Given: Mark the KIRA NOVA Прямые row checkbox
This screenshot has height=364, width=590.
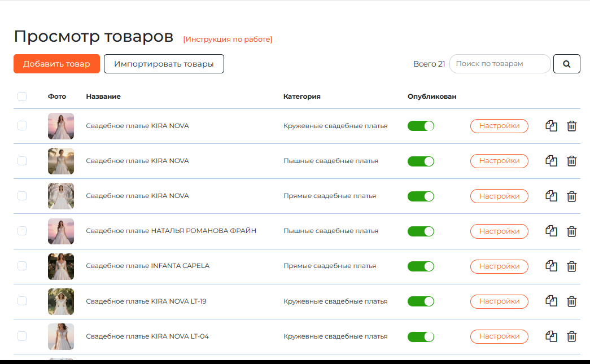Looking at the screenshot, I should point(22,195).
